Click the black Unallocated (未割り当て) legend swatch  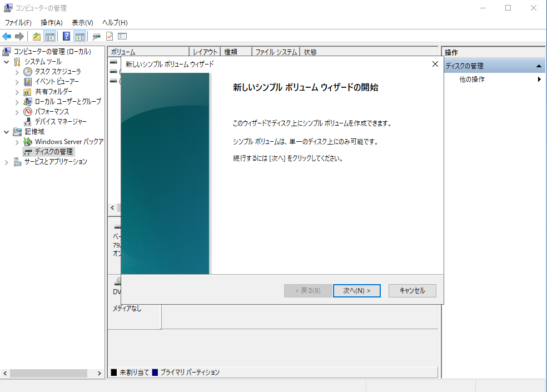(114, 373)
